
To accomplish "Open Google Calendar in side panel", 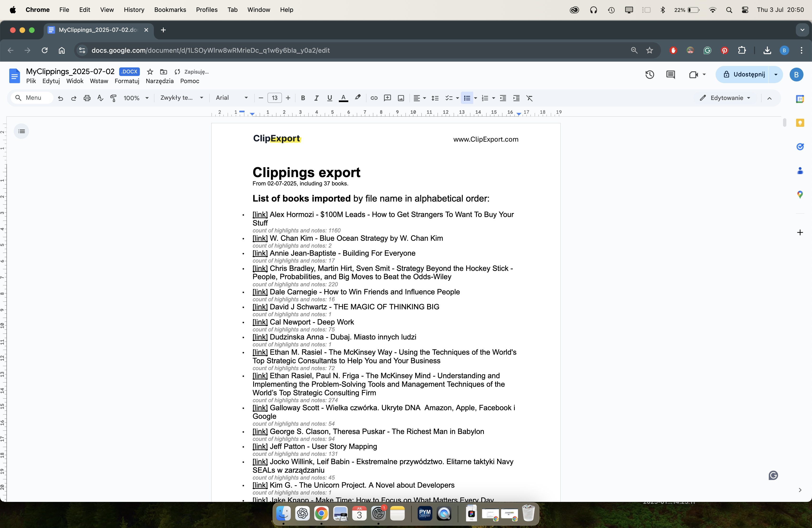I will (x=800, y=99).
